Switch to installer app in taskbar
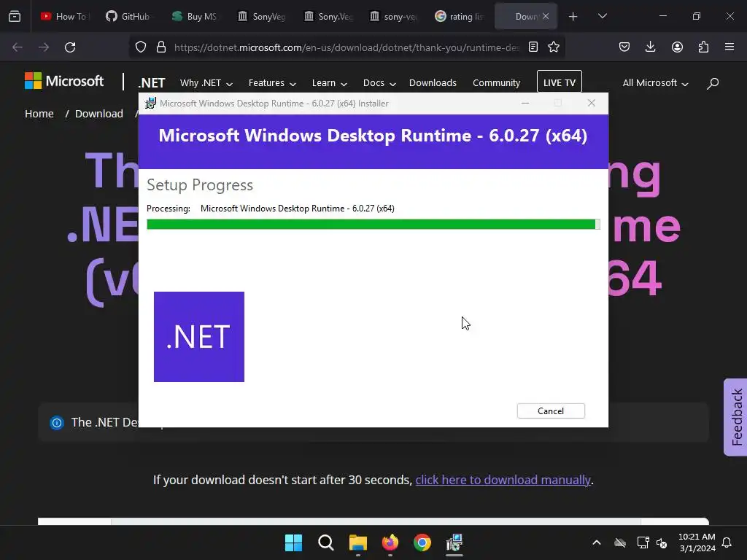Screen dimensions: 747x560 (x=454, y=542)
